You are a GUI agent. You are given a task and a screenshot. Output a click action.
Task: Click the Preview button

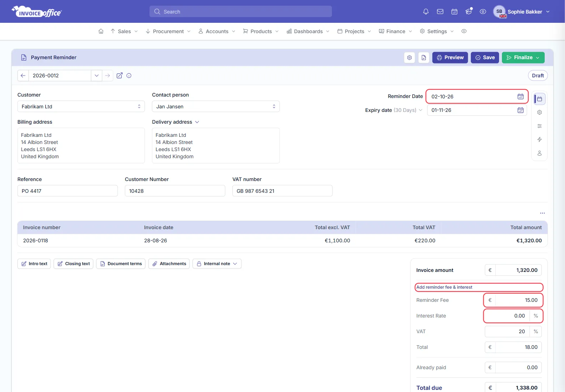tap(450, 57)
